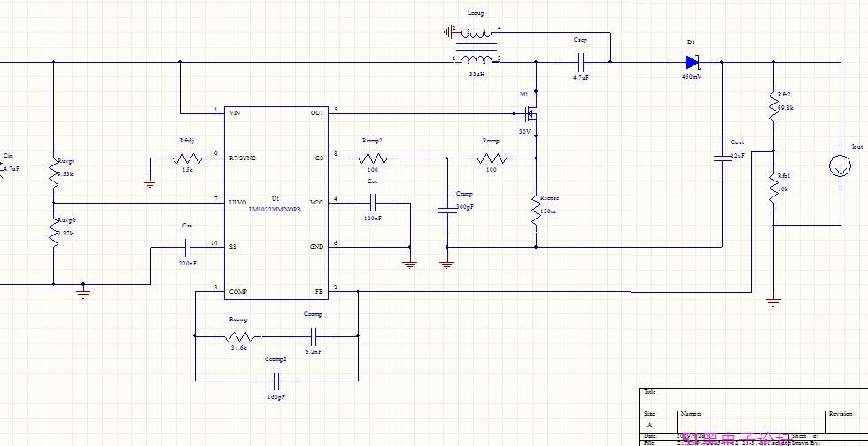Viewport: 868px width, 446px height.
Task: Click the ground symbol below the GND pin
Action: click(x=409, y=265)
